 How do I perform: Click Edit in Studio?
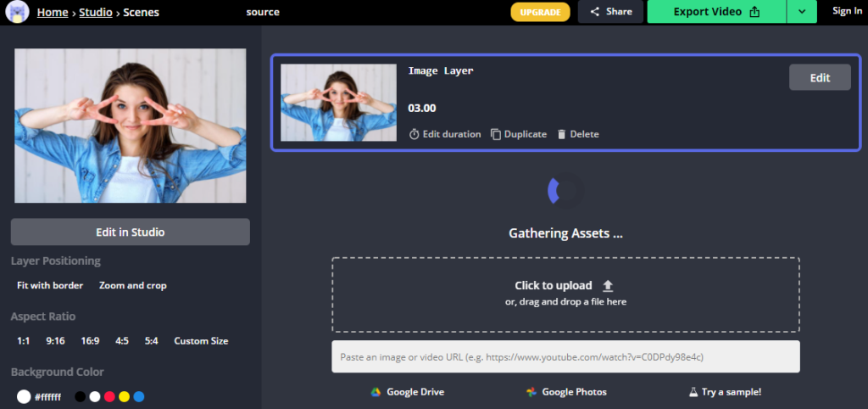[x=130, y=233]
